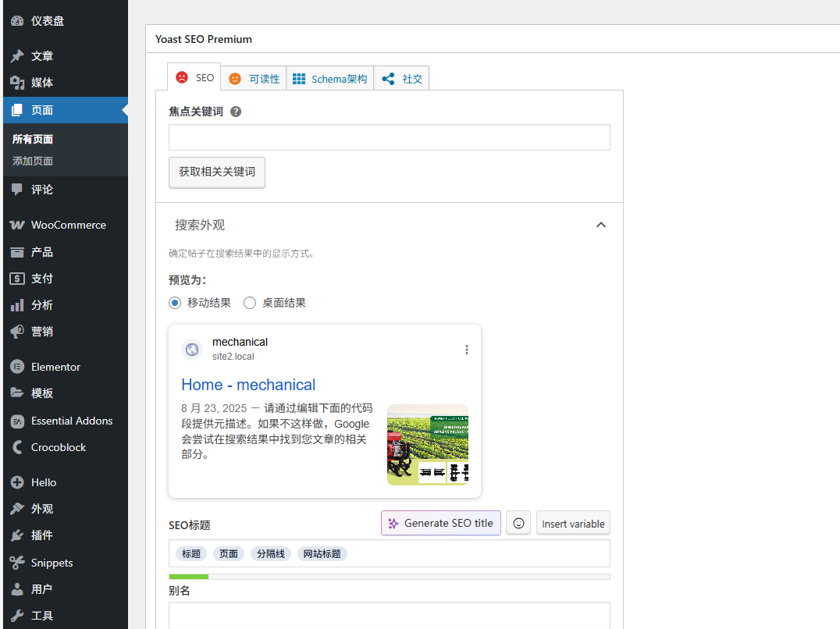
Task: Click into the 焦点关键词 input field
Action: (x=389, y=137)
